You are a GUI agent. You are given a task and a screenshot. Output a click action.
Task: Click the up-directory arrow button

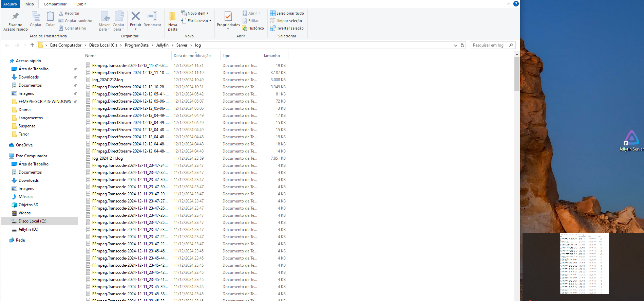pyautogui.click(x=32, y=45)
